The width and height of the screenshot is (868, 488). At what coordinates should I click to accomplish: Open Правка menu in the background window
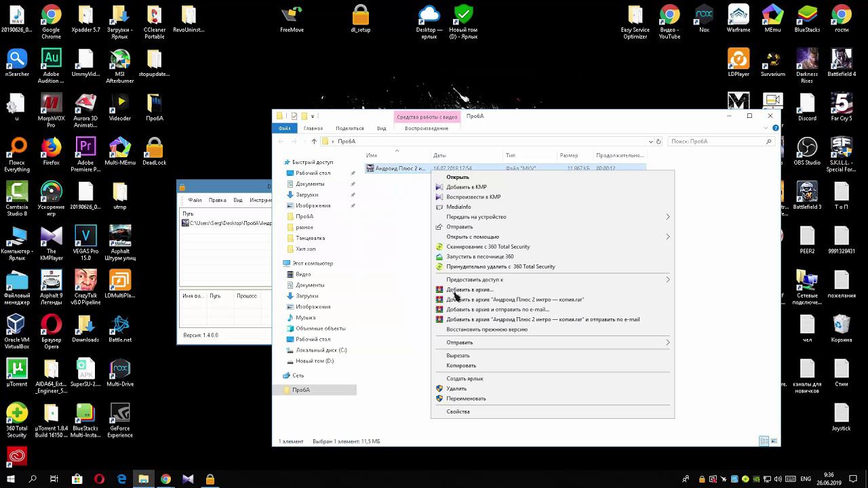tap(218, 200)
